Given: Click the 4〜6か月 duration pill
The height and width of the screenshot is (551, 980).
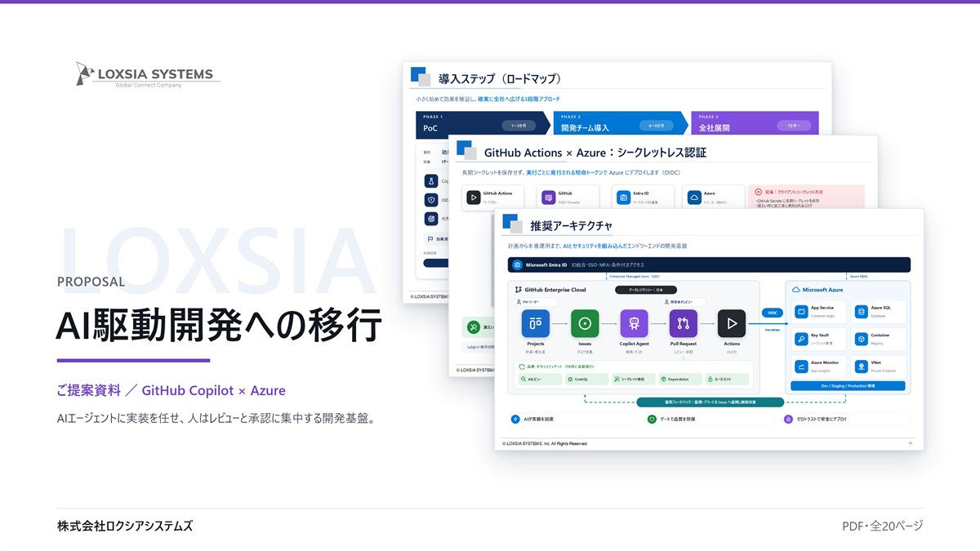Looking at the screenshot, I should (657, 126).
